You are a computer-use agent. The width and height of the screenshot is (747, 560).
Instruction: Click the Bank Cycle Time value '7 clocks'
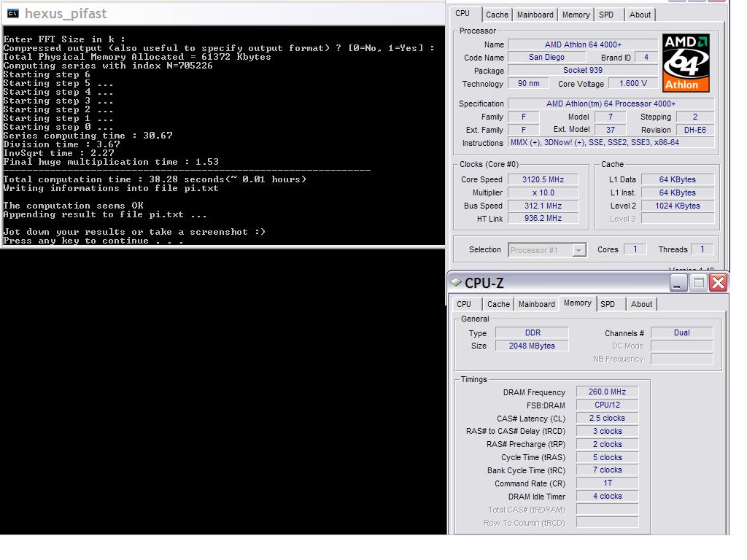click(x=608, y=470)
